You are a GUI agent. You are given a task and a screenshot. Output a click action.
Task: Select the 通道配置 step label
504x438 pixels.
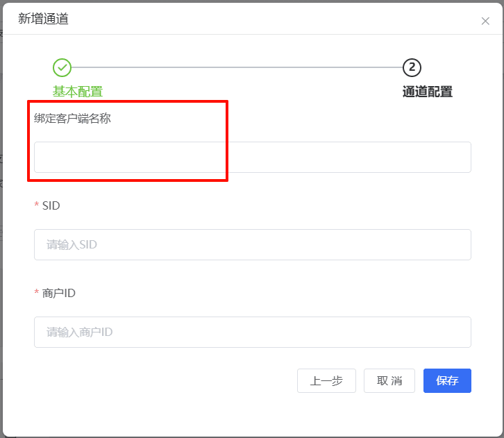click(428, 92)
